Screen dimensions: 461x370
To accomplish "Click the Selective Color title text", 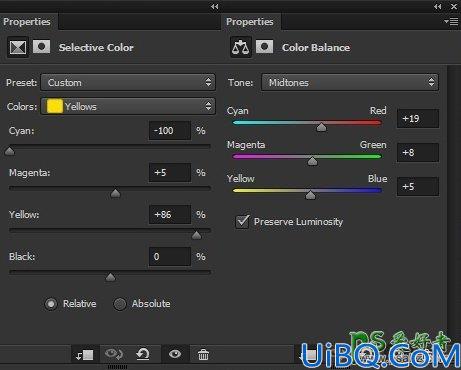I will tap(96, 47).
